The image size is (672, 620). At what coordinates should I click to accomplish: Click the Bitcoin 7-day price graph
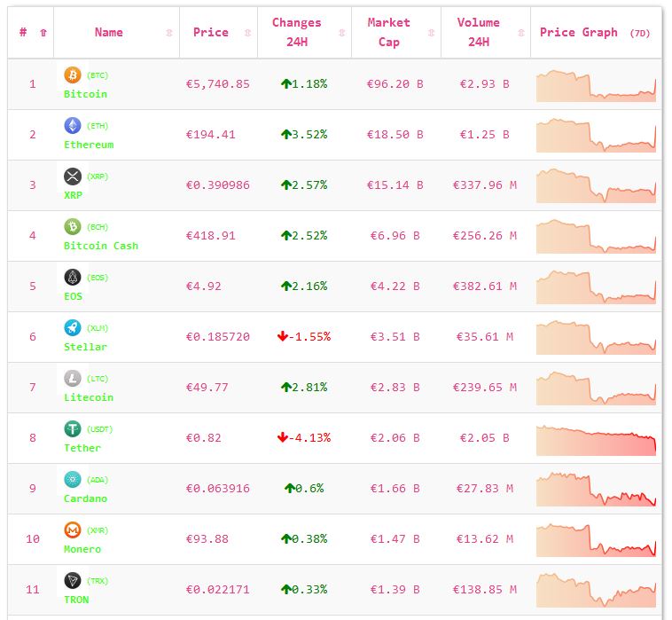[596, 85]
